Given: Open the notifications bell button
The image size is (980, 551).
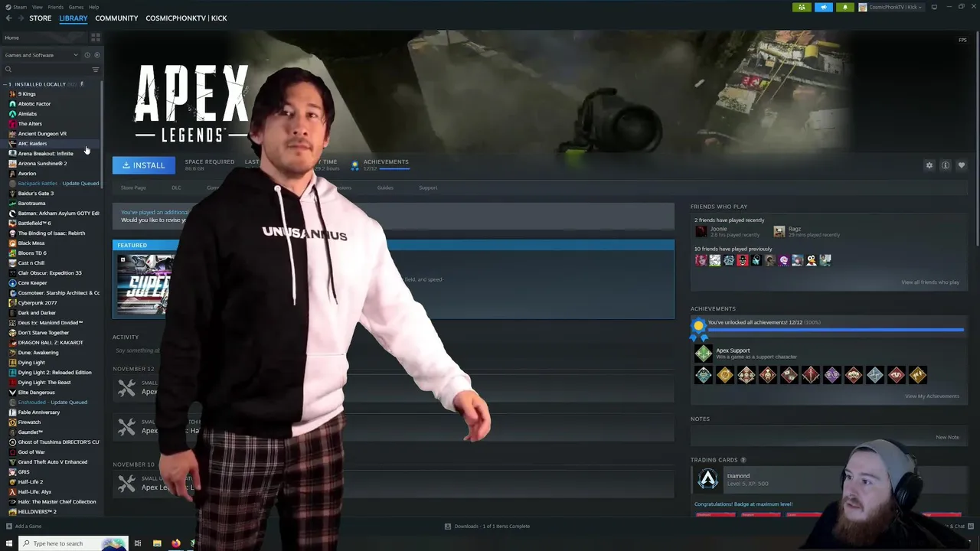Looking at the screenshot, I should click(845, 7).
